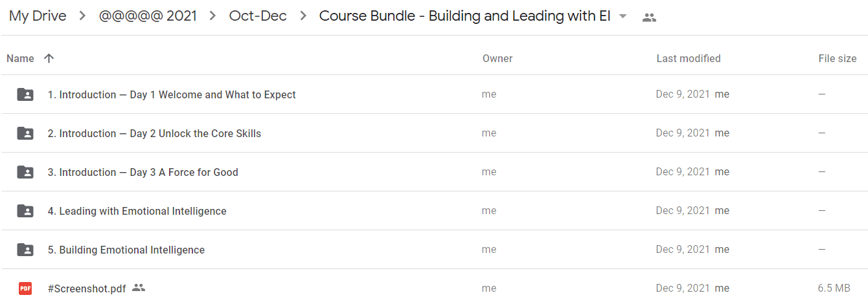Toggle the sort direction arrow next to Name
Screen dimensions: 868x304
point(49,58)
